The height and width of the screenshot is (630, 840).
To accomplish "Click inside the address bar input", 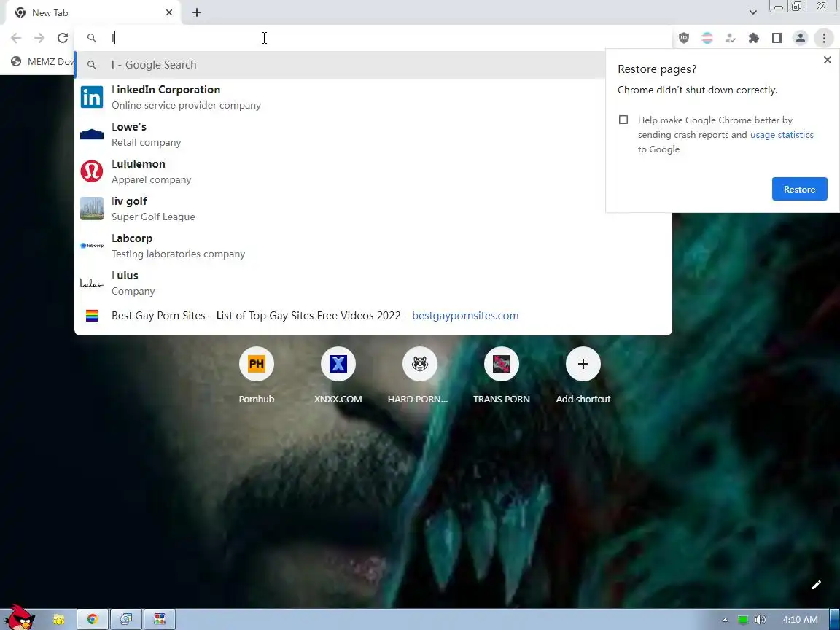I will pyautogui.click(x=375, y=37).
